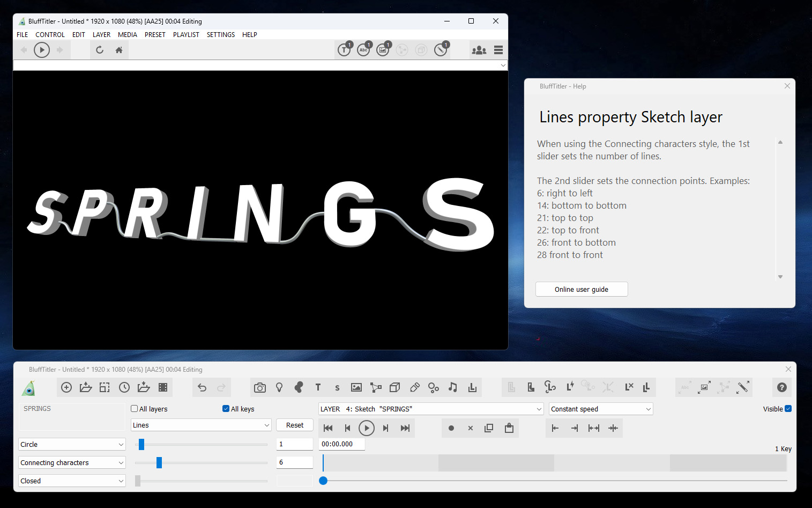This screenshot has width=812, height=508.
Task: Close the BluffTitler Help window
Action: (787, 86)
